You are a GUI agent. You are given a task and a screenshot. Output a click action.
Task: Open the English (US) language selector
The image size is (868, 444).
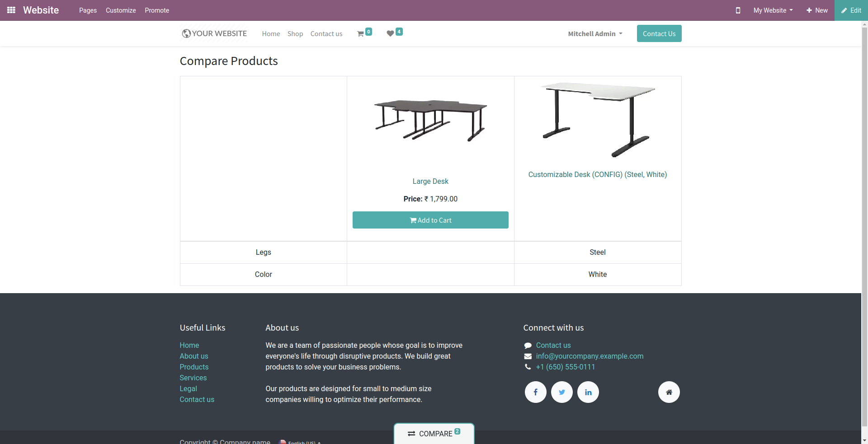(300, 442)
